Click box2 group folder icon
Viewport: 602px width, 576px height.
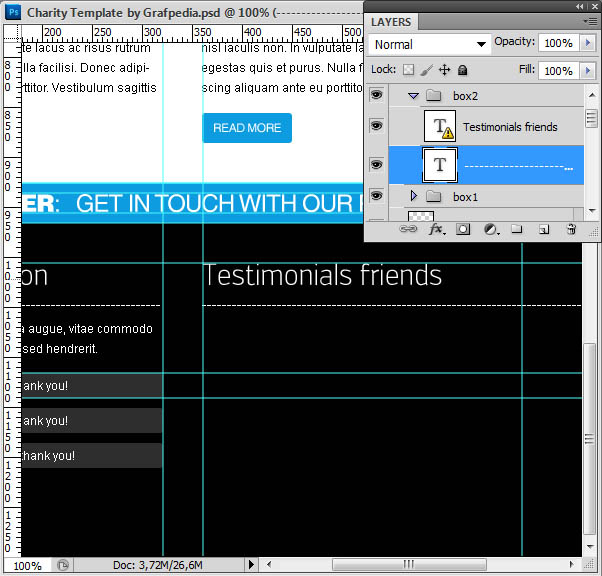(433, 95)
